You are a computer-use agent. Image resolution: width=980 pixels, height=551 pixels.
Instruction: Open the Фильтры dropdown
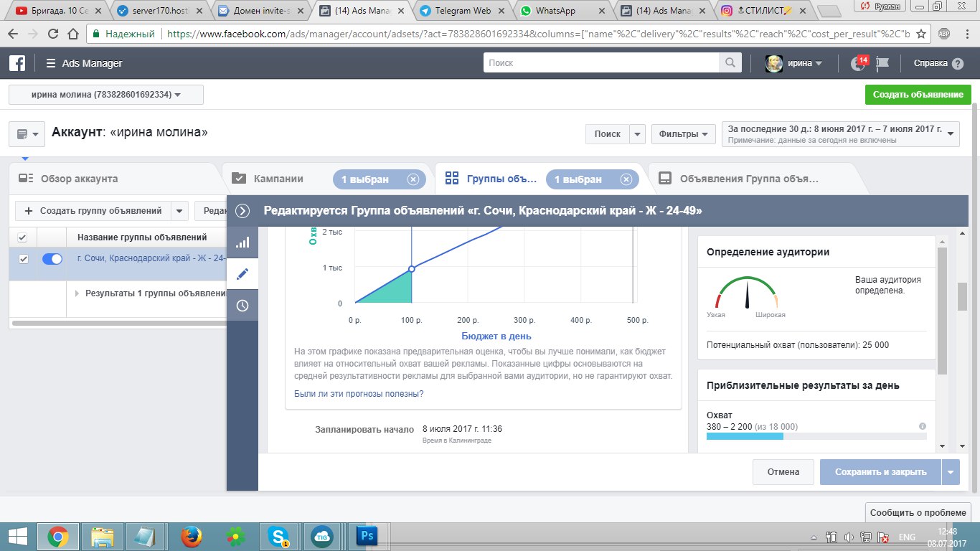684,134
